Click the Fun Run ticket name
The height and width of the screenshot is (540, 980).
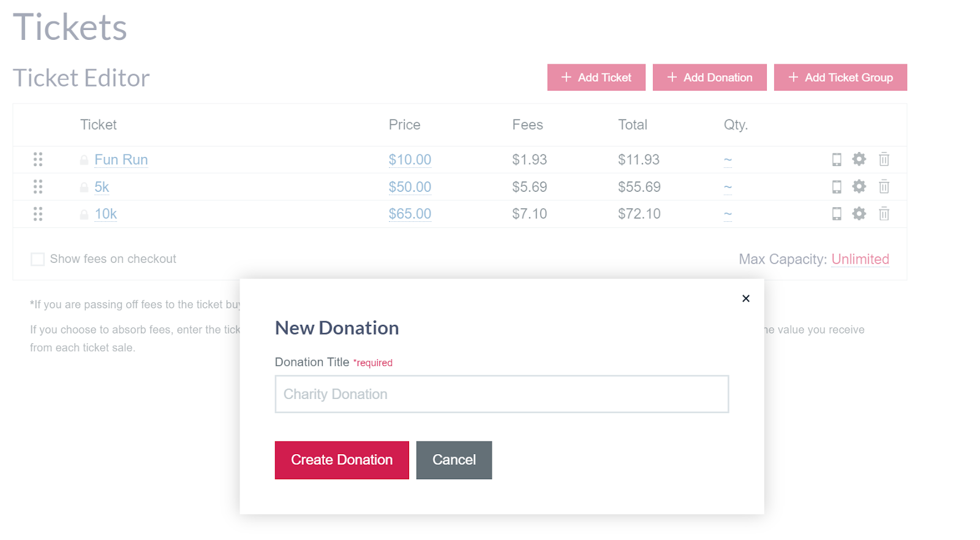click(x=121, y=160)
